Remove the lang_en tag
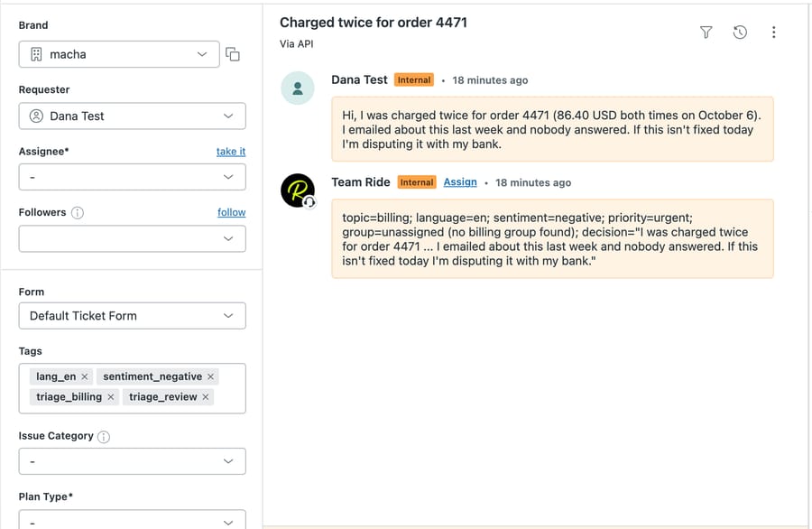This screenshot has height=529, width=812. pos(85,376)
